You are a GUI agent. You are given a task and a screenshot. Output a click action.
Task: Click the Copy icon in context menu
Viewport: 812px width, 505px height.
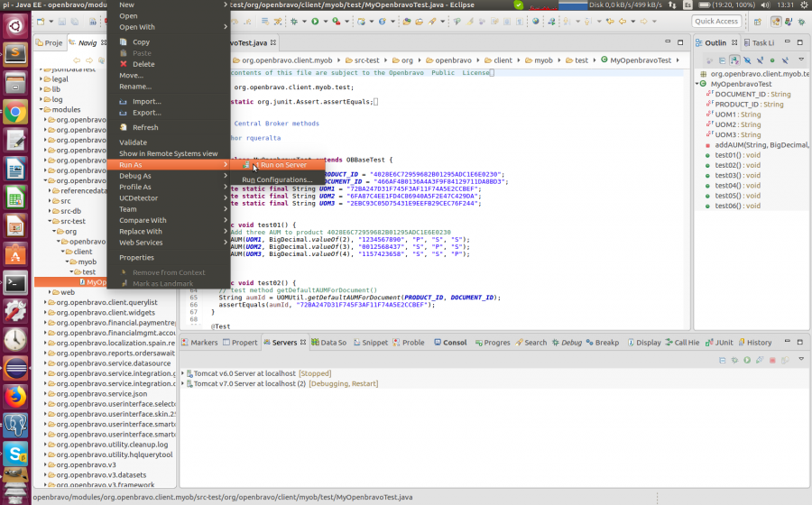[125, 41]
